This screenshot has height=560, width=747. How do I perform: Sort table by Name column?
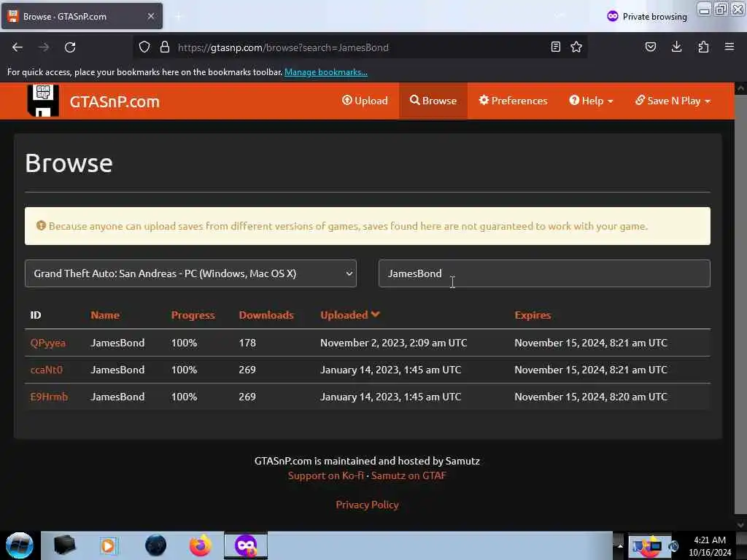[x=105, y=315]
